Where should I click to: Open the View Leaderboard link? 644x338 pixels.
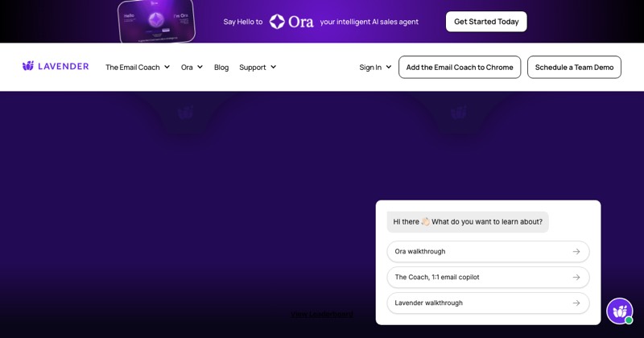click(x=322, y=314)
